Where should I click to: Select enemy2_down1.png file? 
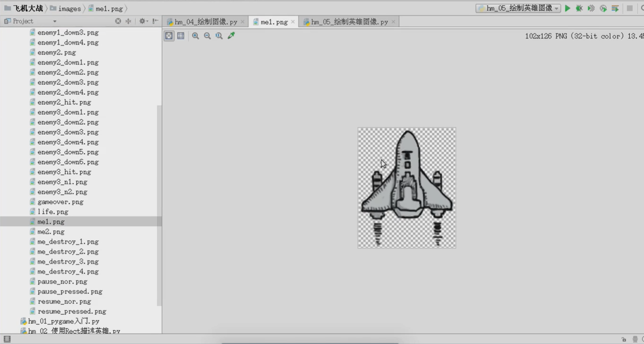tap(68, 62)
